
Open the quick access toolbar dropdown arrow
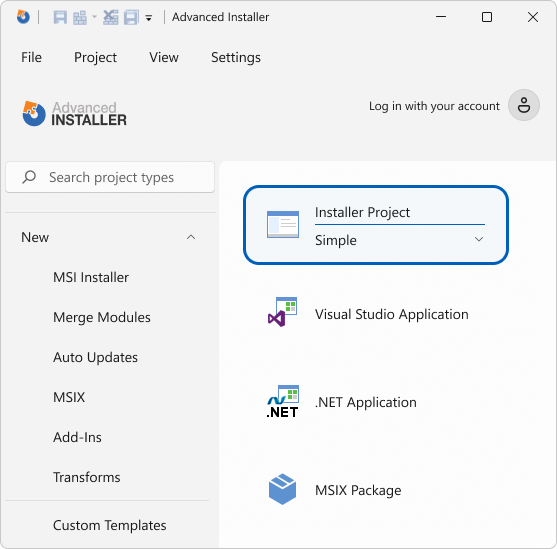(x=149, y=18)
